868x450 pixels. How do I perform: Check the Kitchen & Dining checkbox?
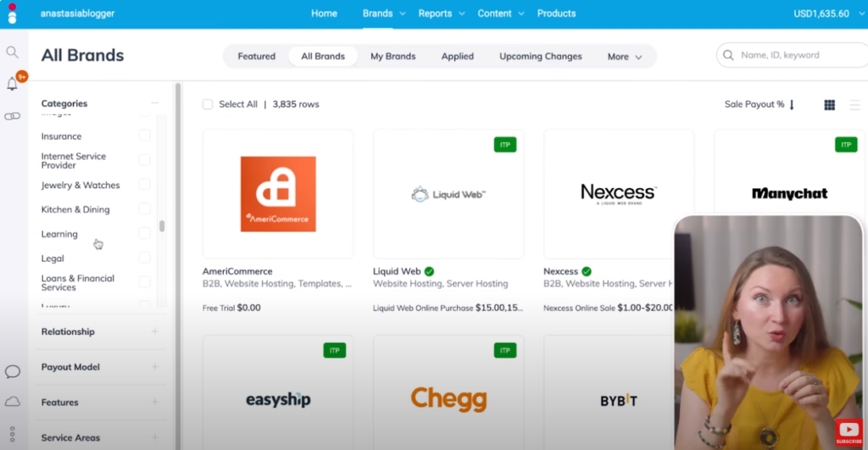[x=144, y=208]
